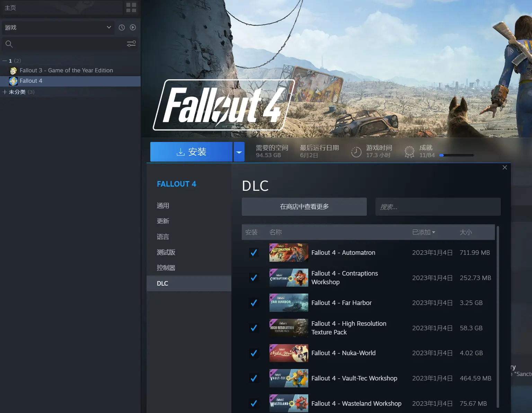Viewport: 532px width, 413px height.
Task: Click the DLC list scrollbar
Action: click(x=498, y=317)
